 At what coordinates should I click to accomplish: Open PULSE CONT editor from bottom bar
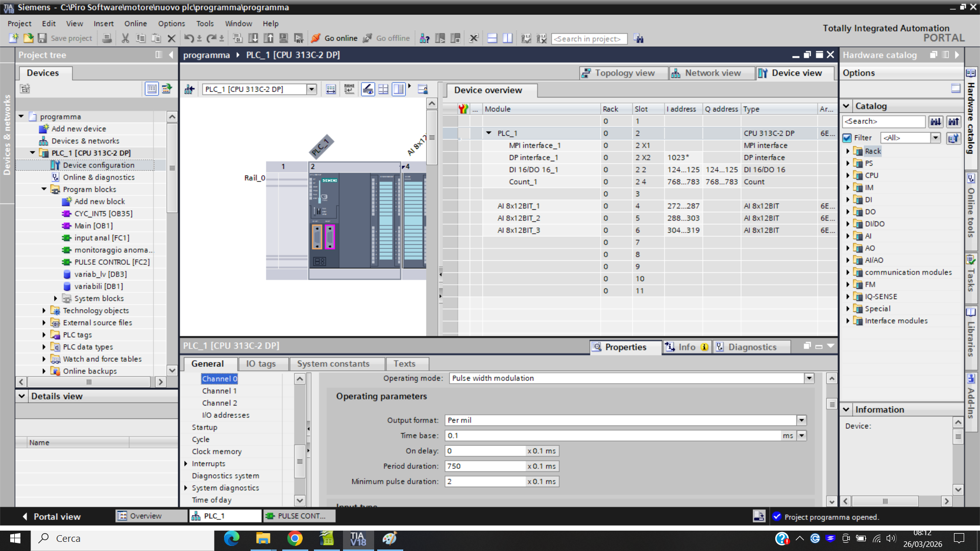[x=299, y=516]
